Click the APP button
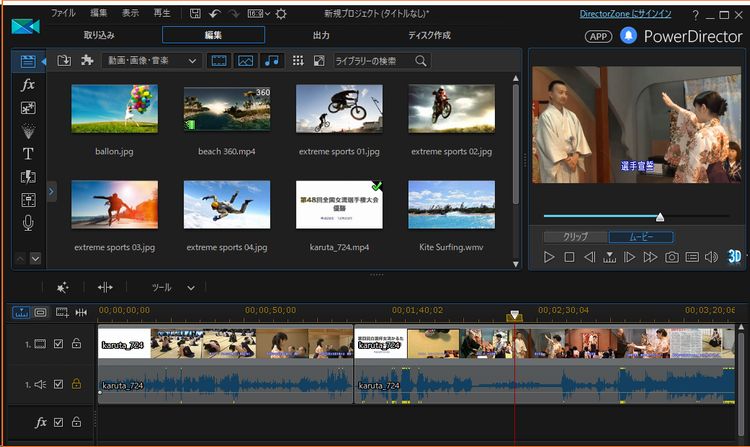This screenshot has width=750, height=447. coord(598,36)
